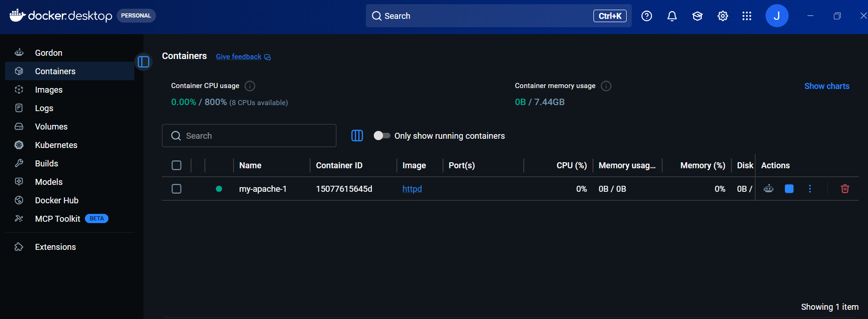Open Extensions page
This screenshot has height=319, width=868.
(x=69, y=247)
